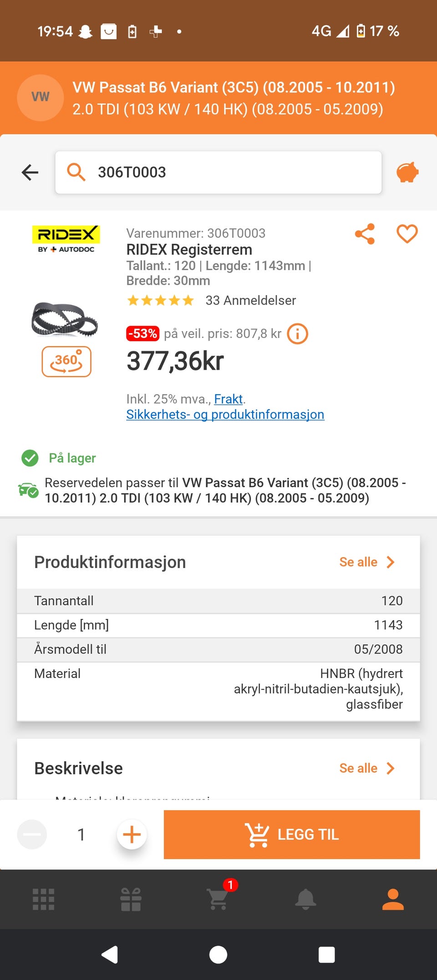Increase quantity with plus button

point(132,834)
